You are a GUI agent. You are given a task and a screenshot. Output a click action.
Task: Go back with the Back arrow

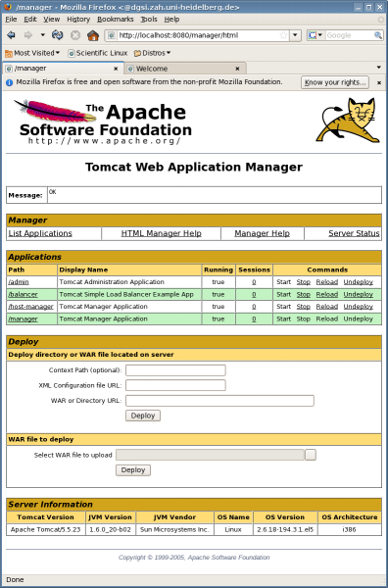[x=11, y=35]
